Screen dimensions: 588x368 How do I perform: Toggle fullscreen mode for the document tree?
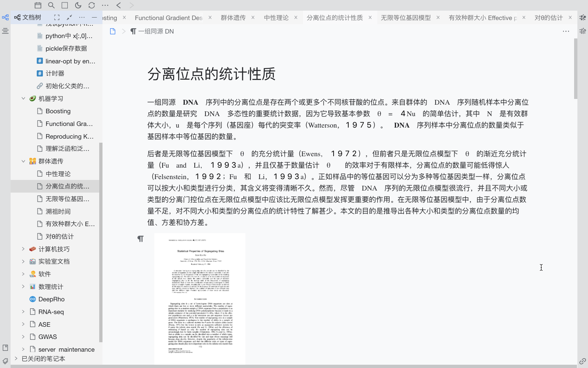[x=56, y=18]
